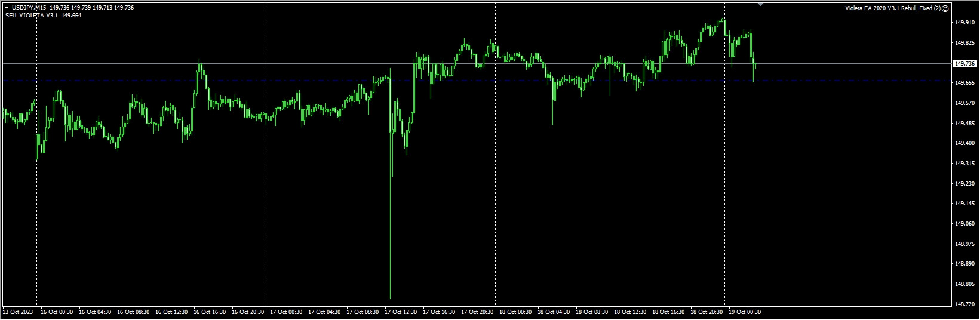Click the 18 Oct 04:30 time label
Screen dimensions: 980x320
554,312
